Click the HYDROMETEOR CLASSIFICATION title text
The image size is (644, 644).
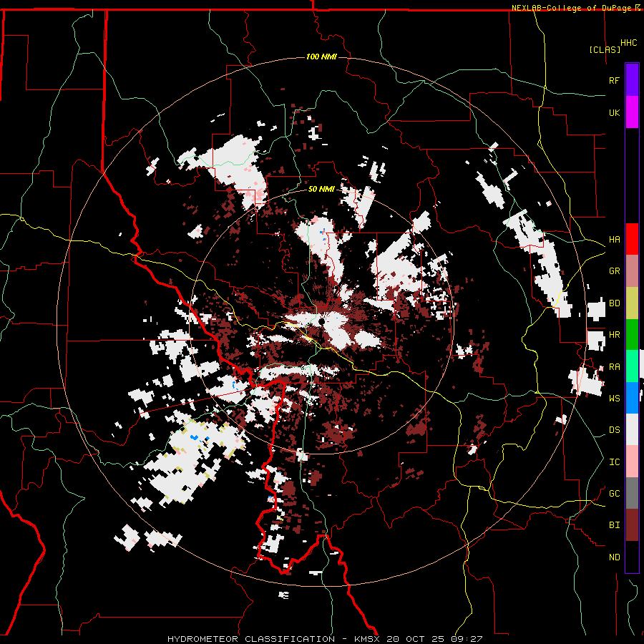coord(251,639)
